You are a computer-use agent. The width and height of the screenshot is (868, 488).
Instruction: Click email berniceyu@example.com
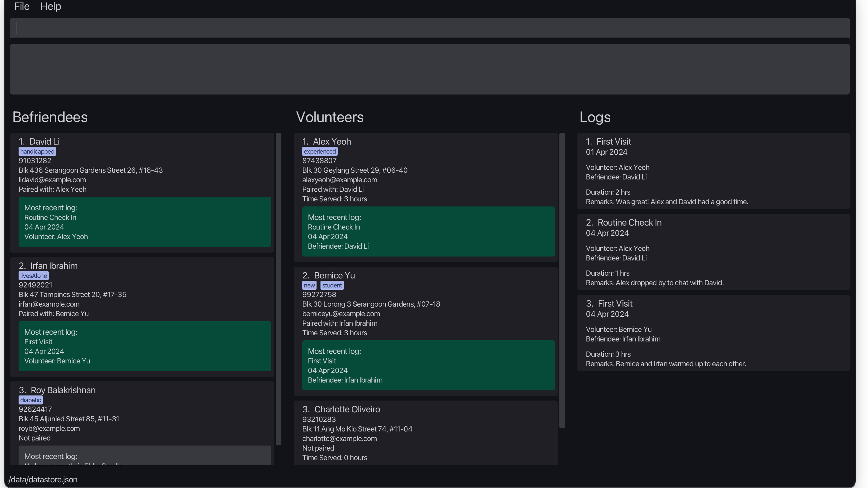click(x=341, y=314)
